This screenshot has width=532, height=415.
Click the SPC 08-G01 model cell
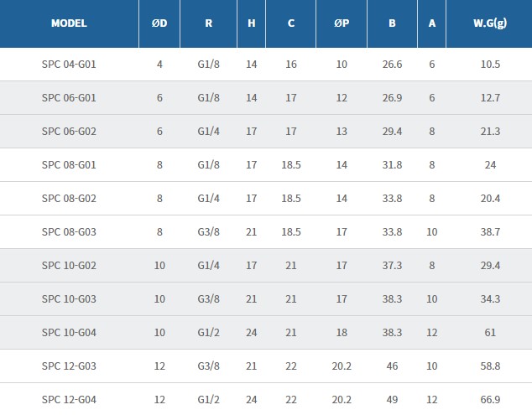pyautogui.click(x=69, y=164)
